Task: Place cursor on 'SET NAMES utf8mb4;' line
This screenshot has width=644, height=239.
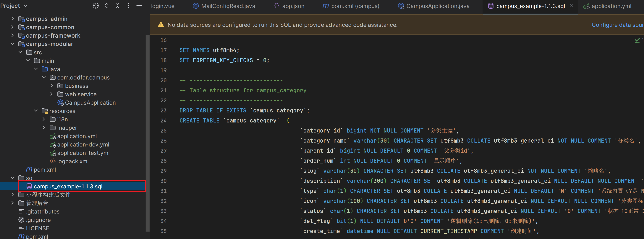Action: click(209, 50)
